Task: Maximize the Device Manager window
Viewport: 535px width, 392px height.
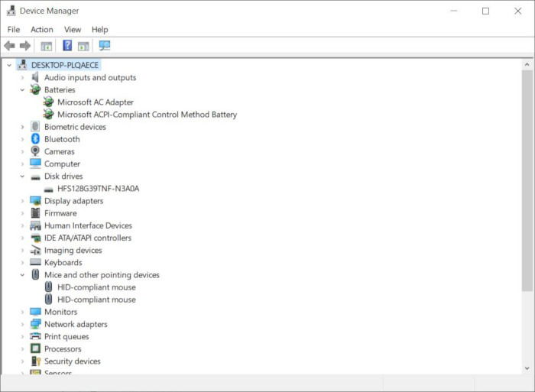Action: (x=485, y=11)
